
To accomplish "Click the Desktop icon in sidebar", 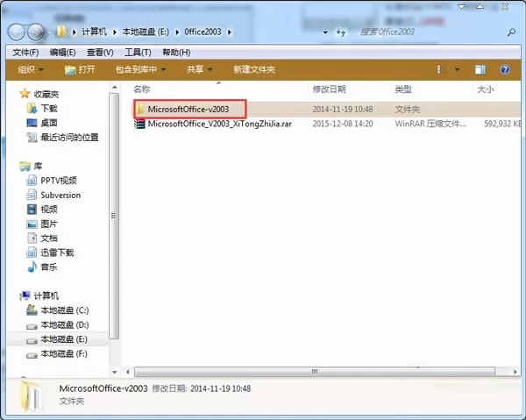I will click(x=32, y=123).
